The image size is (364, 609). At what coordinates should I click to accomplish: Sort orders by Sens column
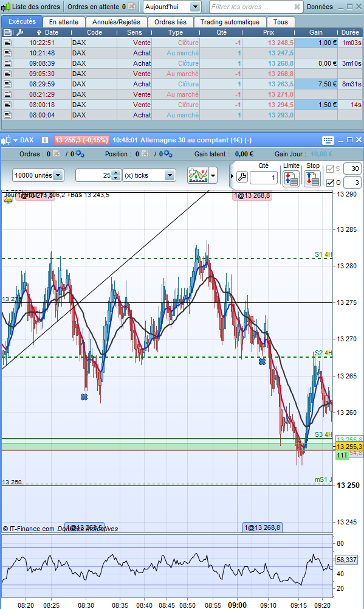tap(134, 32)
